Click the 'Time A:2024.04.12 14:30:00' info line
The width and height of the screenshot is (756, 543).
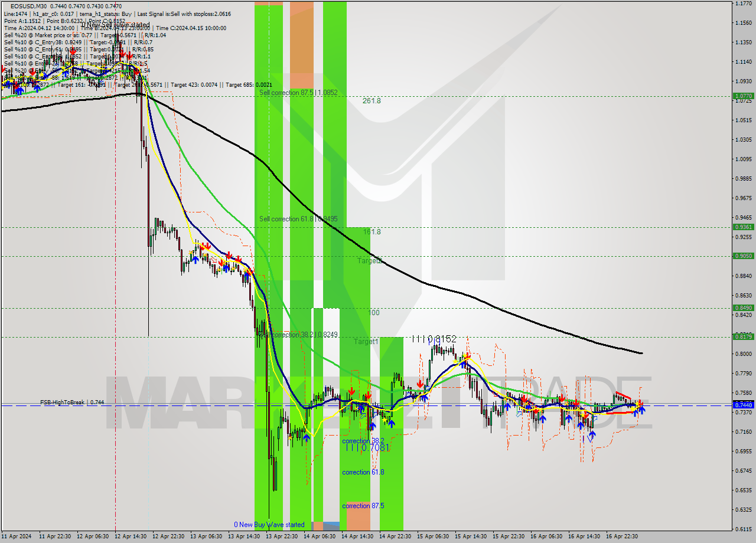(x=39, y=28)
